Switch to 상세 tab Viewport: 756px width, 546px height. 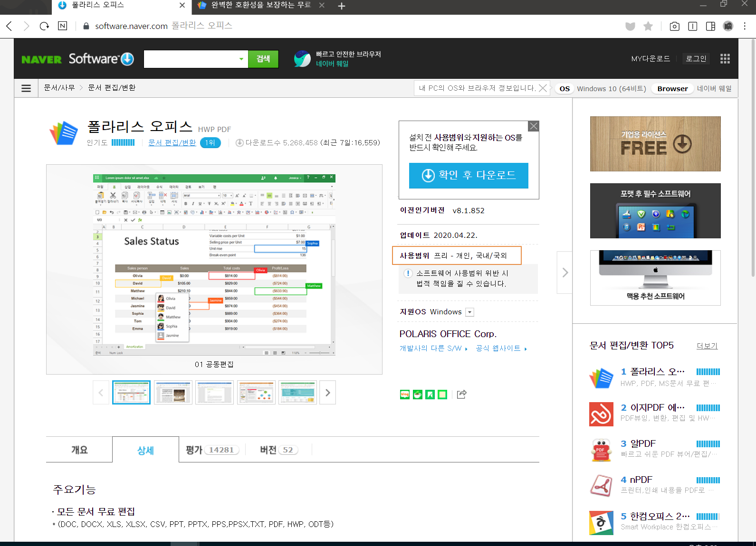pos(145,450)
